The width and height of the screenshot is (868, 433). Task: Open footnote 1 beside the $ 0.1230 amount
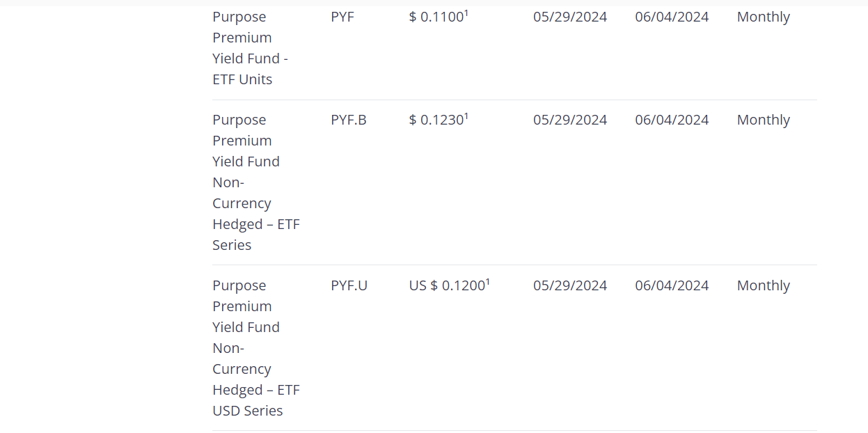(466, 116)
